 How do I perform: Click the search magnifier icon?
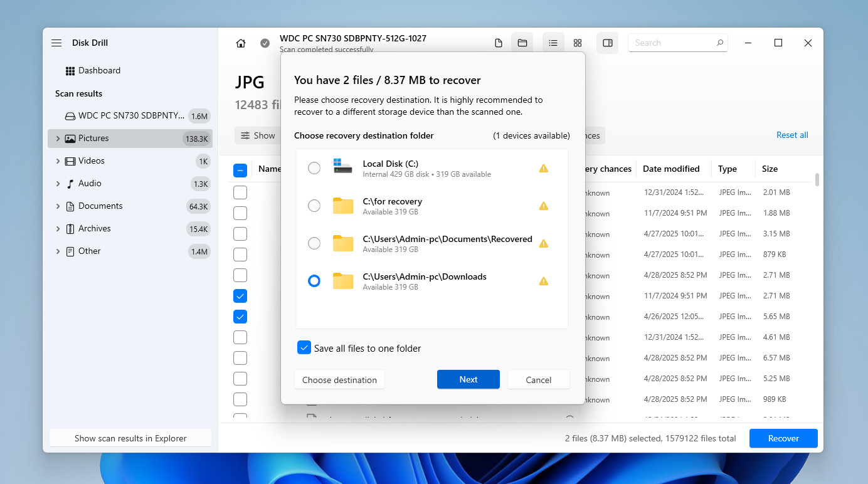click(720, 43)
